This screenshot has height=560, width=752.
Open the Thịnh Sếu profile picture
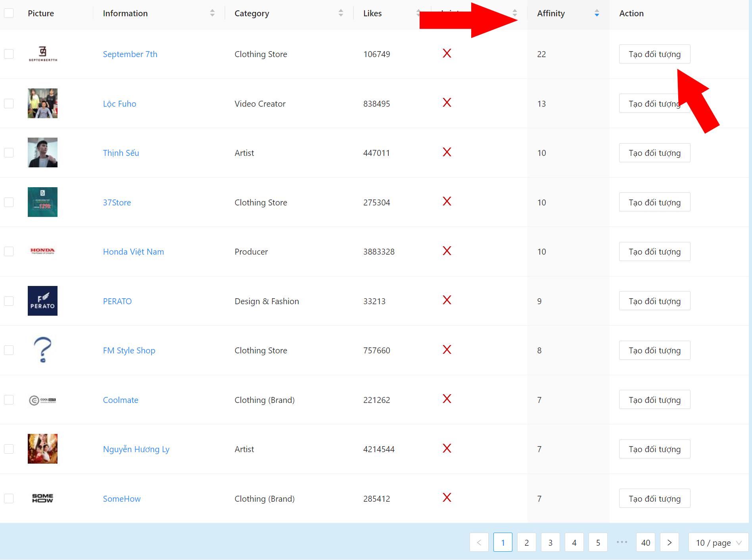click(x=42, y=153)
